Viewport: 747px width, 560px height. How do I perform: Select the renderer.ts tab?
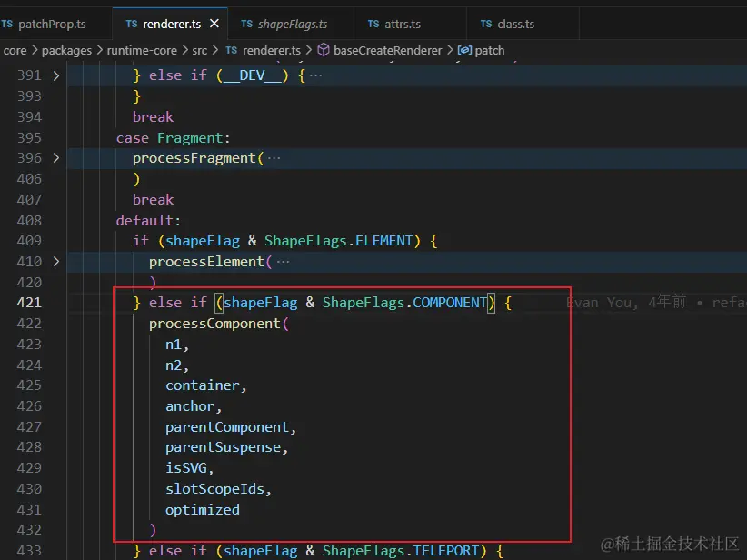coord(172,24)
